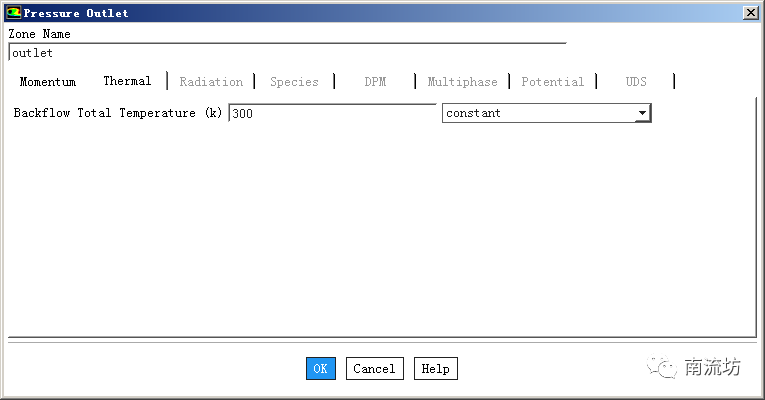The height and width of the screenshot is (400, 765).
Task: Close the Pressure Outlet dialog
Action: coord(750,13)
